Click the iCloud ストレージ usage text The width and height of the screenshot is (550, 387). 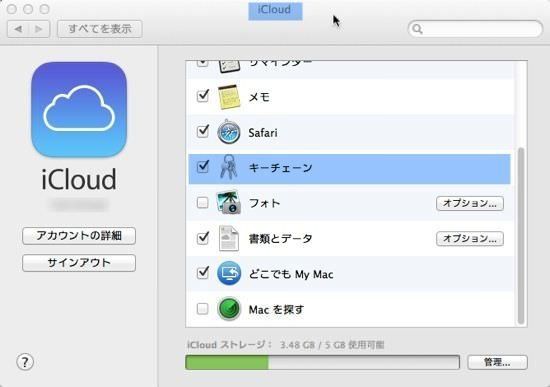[286, 345]
